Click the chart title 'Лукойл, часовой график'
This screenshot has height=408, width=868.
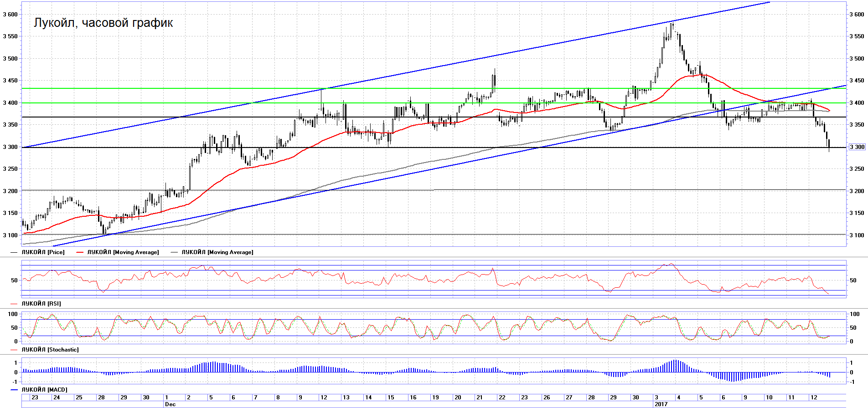tap(103, 23)
